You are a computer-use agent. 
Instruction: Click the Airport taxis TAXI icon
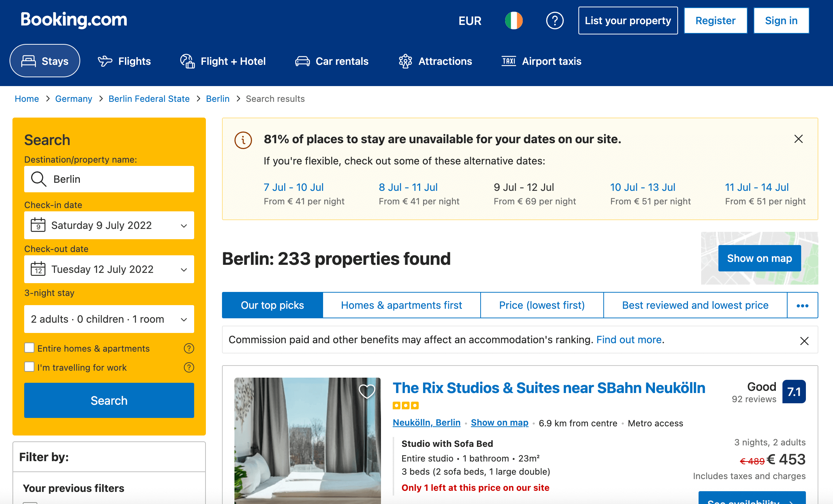(x=508, y=61)
